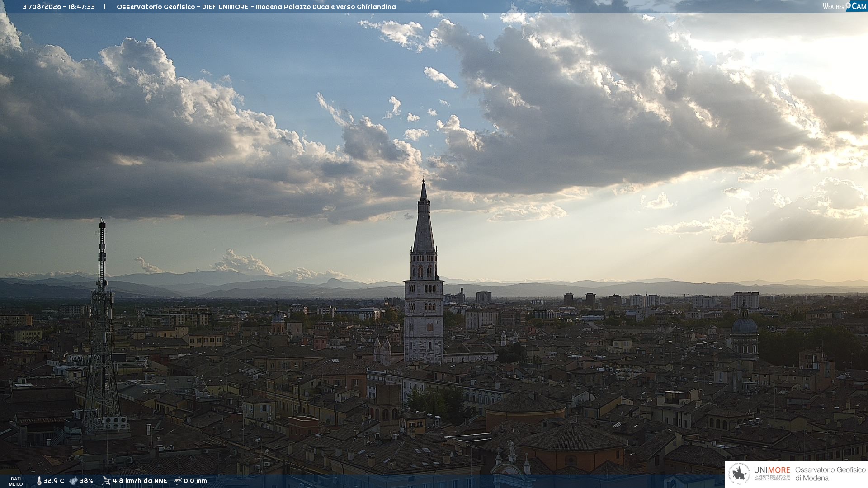Click the 18:47:33 time stamp

[x=81, y=7]
